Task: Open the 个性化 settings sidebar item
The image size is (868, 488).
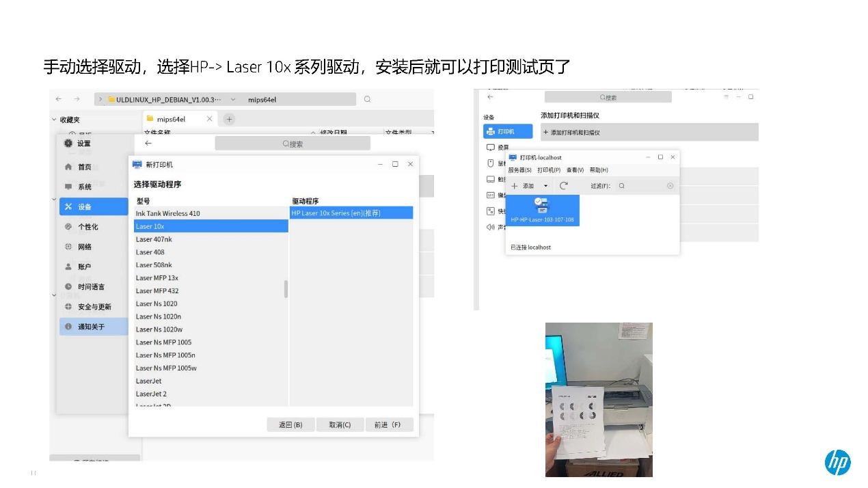Action: tap(87, 227)
